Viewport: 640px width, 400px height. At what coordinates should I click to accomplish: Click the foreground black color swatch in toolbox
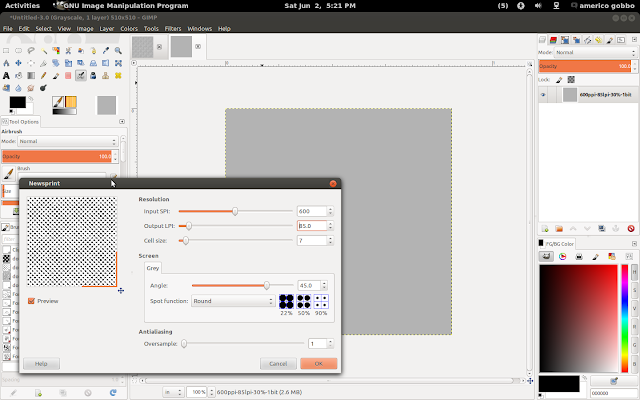[18, 102]
